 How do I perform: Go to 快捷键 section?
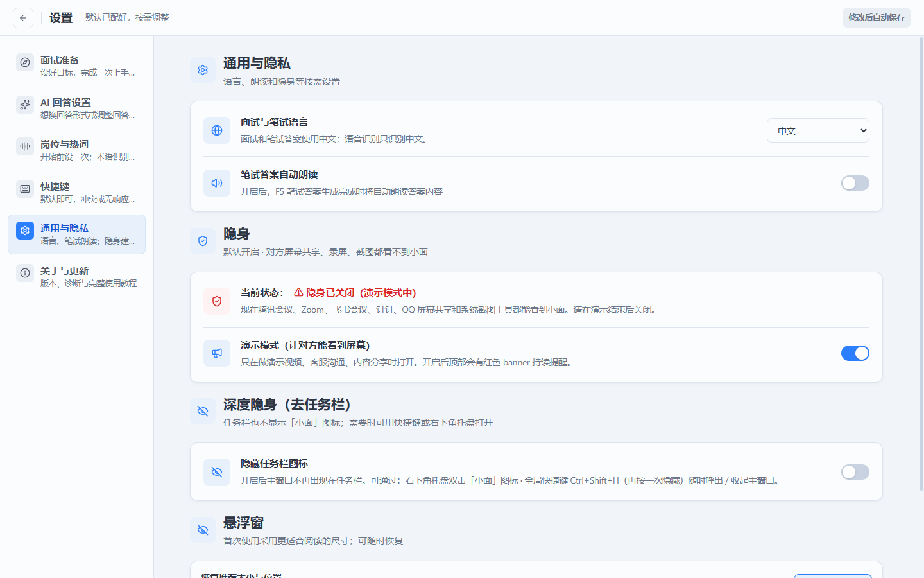(77, 193)
